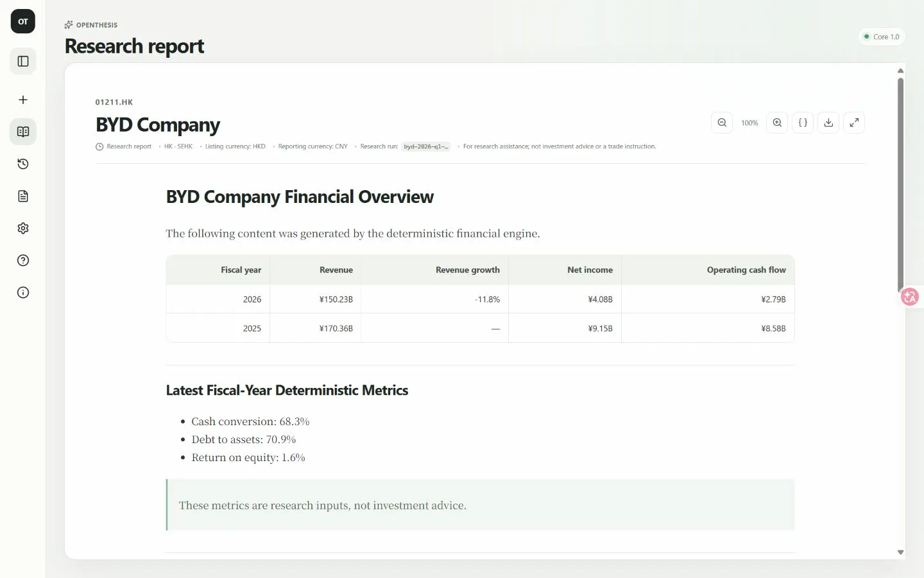Download the report
924x578 pixels.
tap(828, 123)
